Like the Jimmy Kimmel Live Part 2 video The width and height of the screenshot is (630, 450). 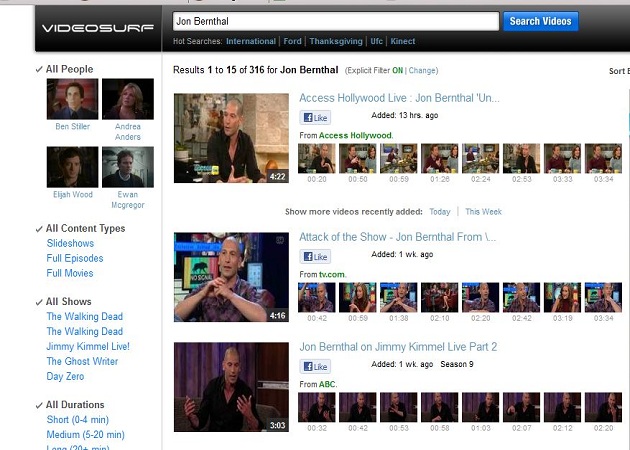coord(316,367)
